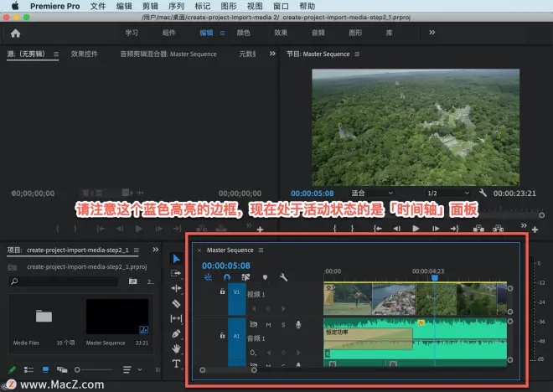Open Master Sequence timeline panel menu
Image resolution: width=553 pixels, height=392 pixels.
click(261, 250)
